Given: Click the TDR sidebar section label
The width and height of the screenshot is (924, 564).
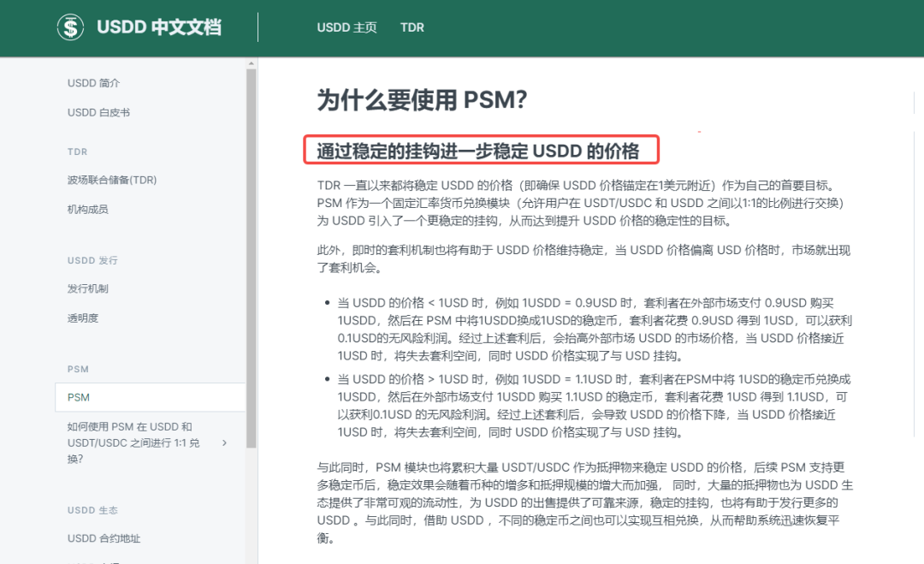Looking at the screenshot, I should point(77,151).
